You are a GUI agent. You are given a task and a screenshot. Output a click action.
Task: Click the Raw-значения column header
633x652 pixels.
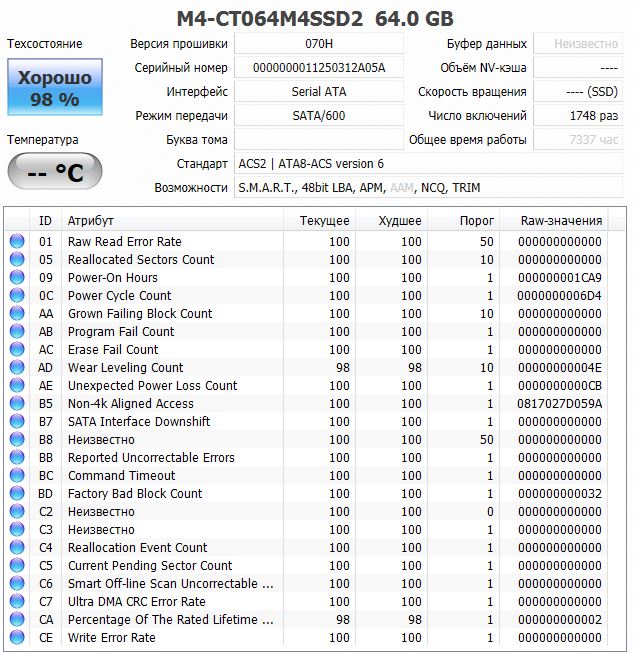tap(554, 220)
